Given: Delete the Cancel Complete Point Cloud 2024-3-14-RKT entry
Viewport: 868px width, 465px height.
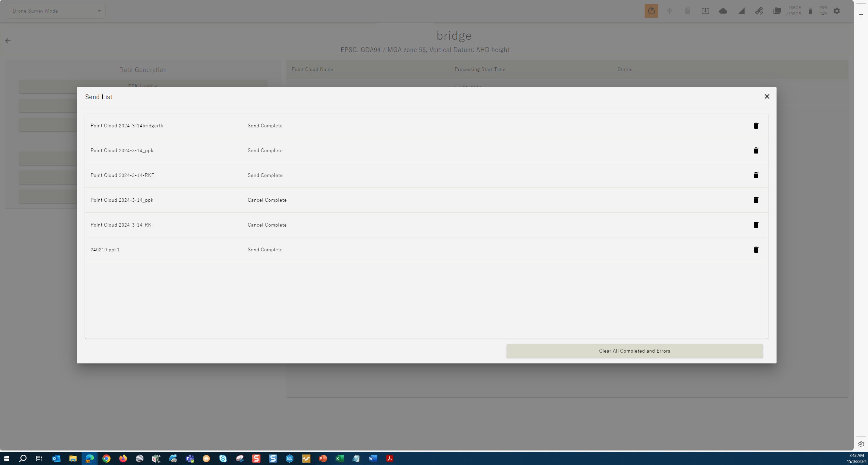Looking at the screenshot, I should click(x=756, y=225).
